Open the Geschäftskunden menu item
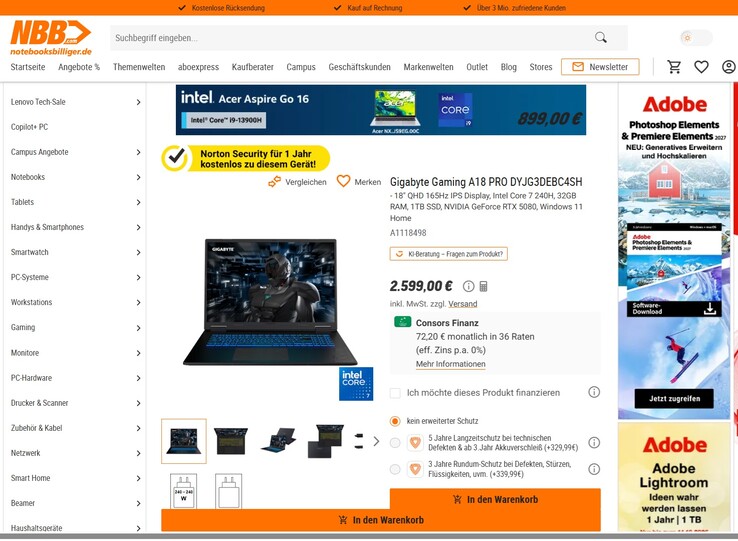The width and height of the screenshot is (738, 541). [360, 67]
